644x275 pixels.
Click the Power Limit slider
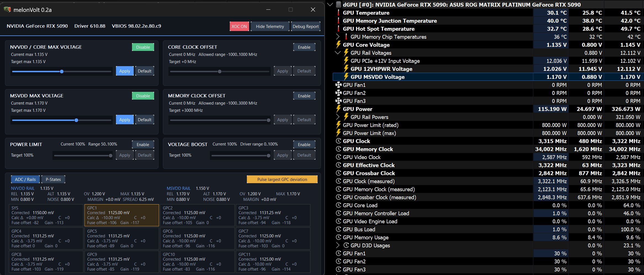pos(83,156)
